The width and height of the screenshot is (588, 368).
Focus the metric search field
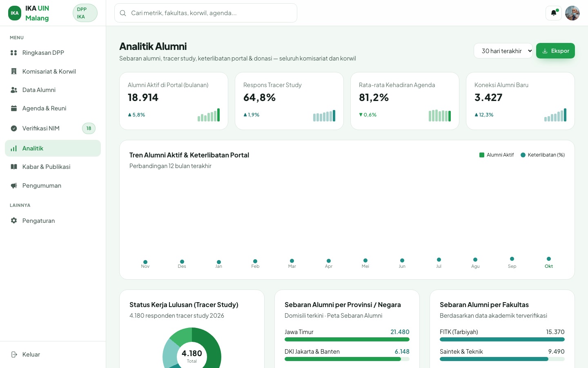coord(206,13)
